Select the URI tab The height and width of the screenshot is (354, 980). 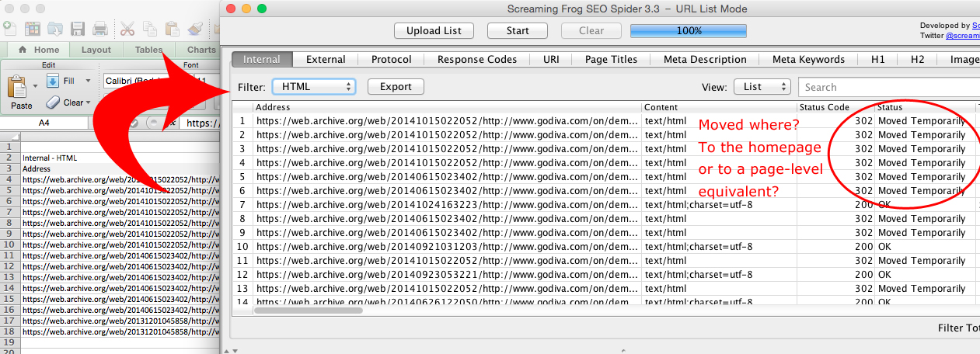pyautogui.click(x=551, y=59)
